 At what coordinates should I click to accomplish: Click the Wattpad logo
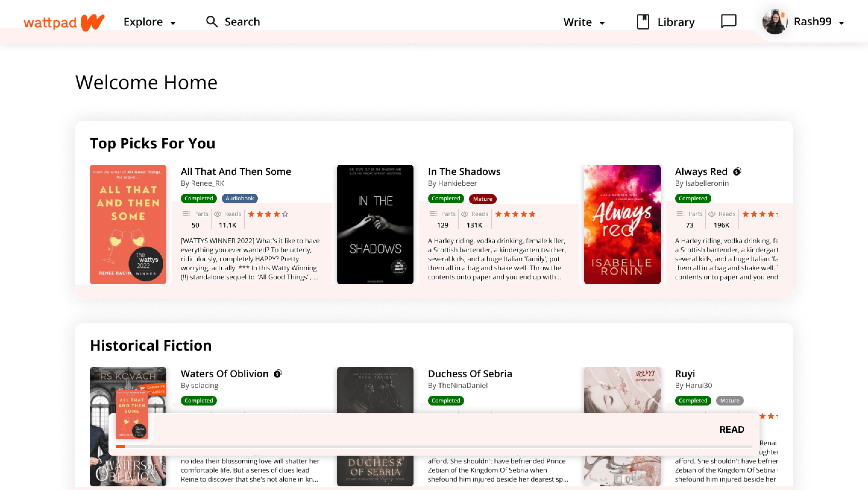(x=64, y=22)
